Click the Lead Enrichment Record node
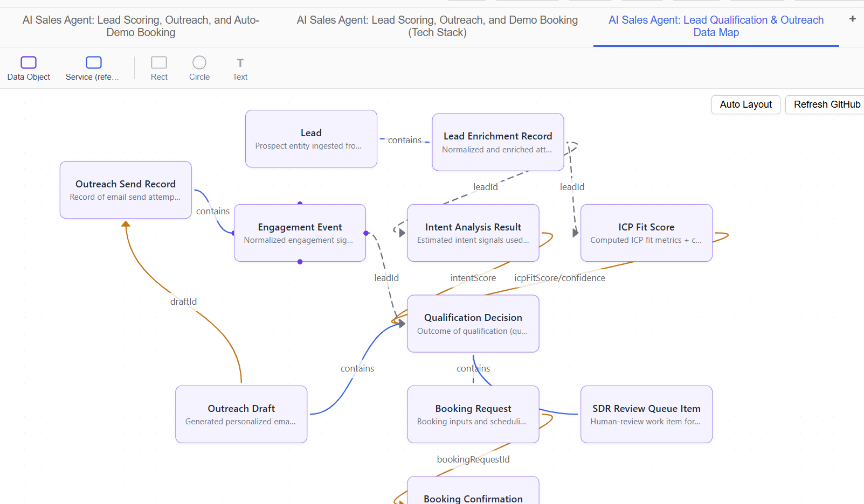The width and height of the screenshot is (864, 504). pyautogui.click(x=497, y=142)
